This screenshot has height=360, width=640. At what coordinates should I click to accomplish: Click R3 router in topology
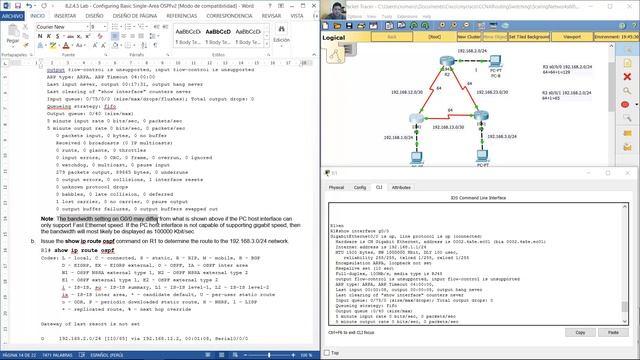point(481,116)
